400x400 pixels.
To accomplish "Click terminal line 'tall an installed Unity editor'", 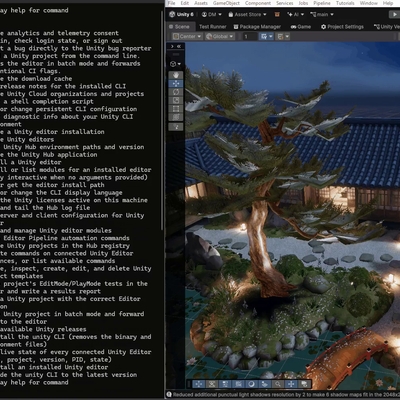I will pos(54,367).
